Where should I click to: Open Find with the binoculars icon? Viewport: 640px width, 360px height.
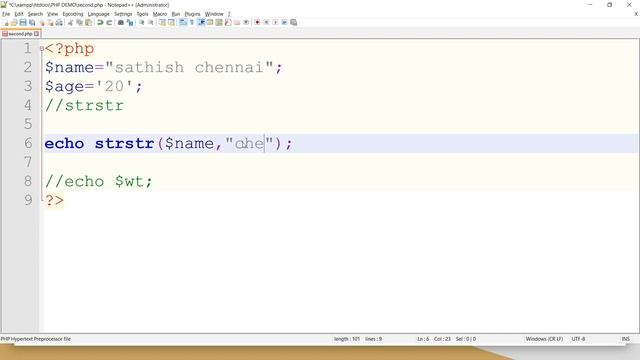point(121,22)
